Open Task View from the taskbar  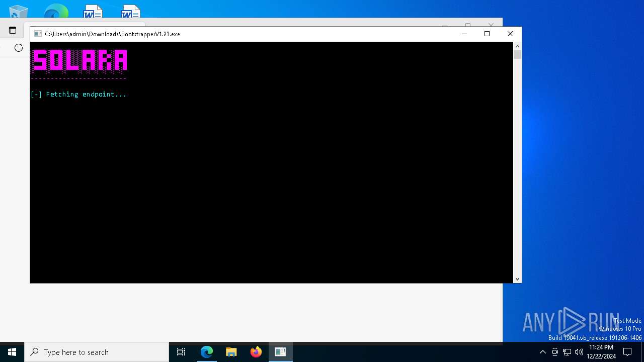pyautogui.click(x=181, y=352)
